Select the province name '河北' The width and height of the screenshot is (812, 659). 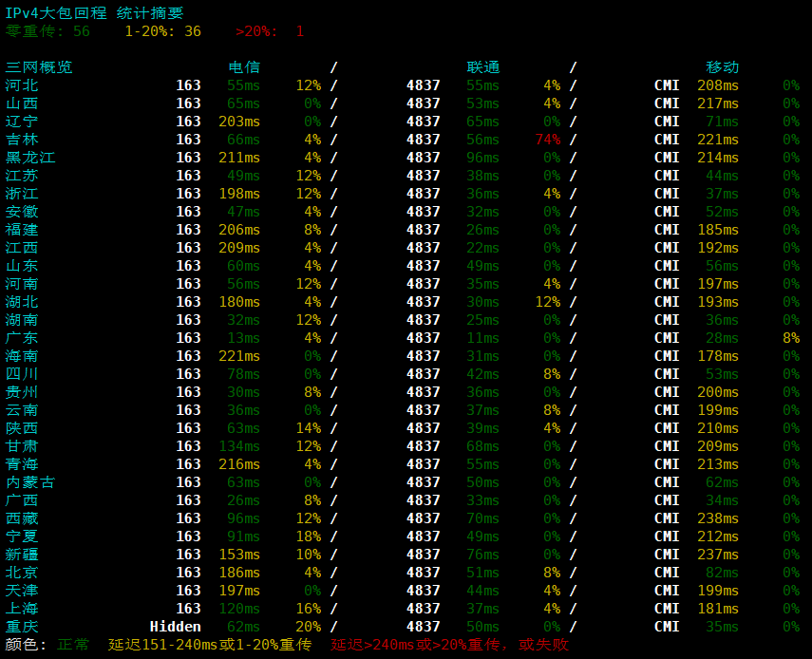[x=22, y=85]
